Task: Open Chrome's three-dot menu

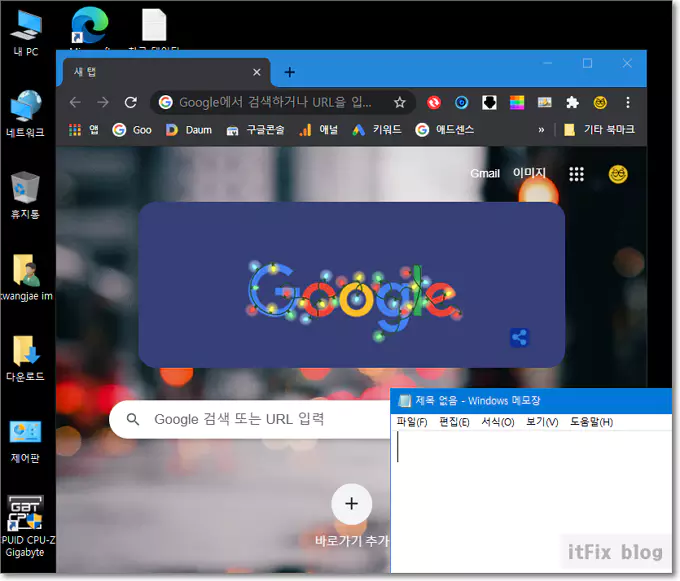Action: (x=628, y=102)
